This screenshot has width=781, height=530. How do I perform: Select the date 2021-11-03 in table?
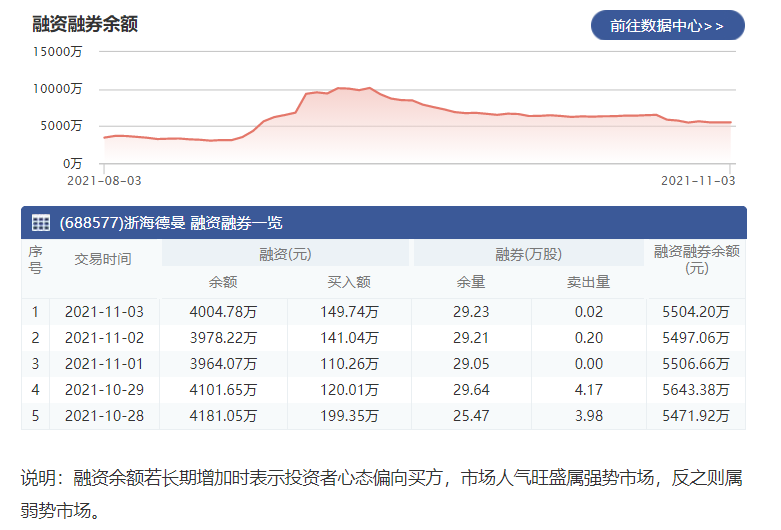pos(104,312)
